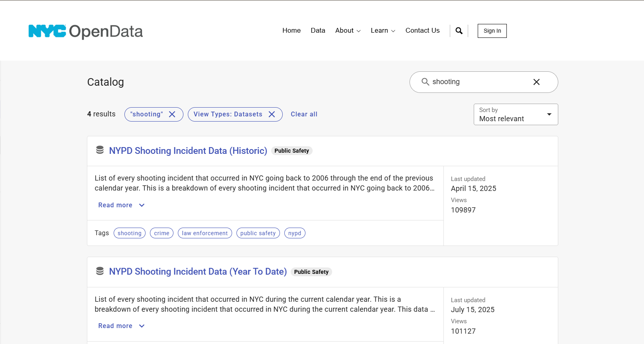
Task: Select the public safety tag
Action: pos(258,233)
